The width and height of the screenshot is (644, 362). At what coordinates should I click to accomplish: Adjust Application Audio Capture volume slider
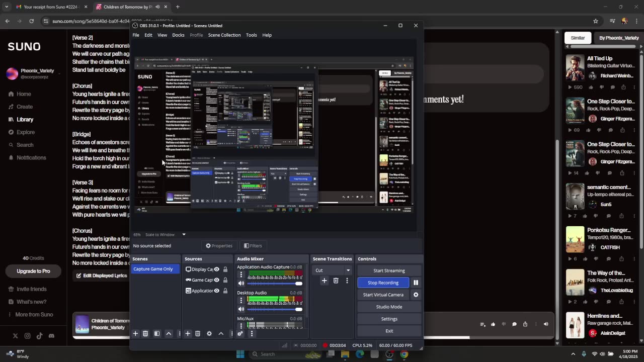pos(275,284)
